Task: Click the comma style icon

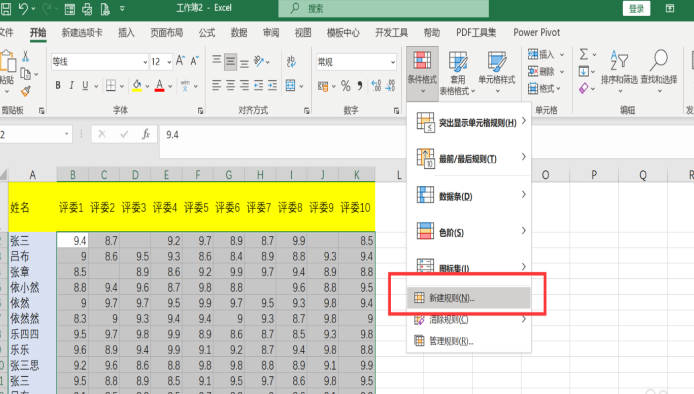Action: pos(360,86)
